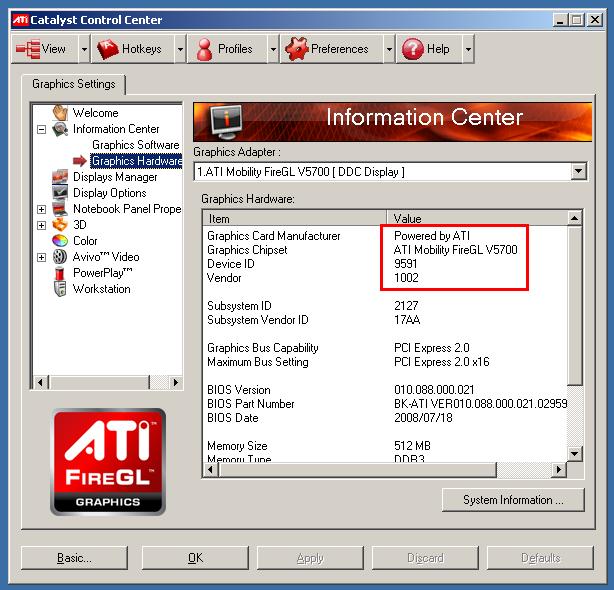Click the Value column header
The width and height of the screenshot is (614, 590).
point(477,218)
